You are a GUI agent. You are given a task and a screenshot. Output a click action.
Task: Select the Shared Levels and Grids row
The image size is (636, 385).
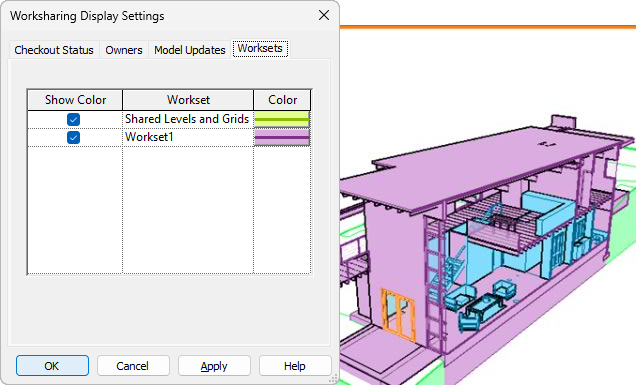point(187,119)
